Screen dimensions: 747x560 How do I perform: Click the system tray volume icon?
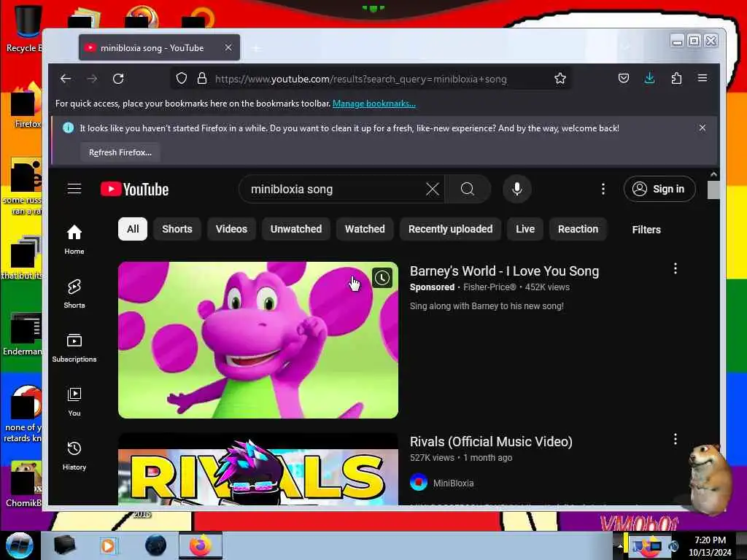point(673,546)
